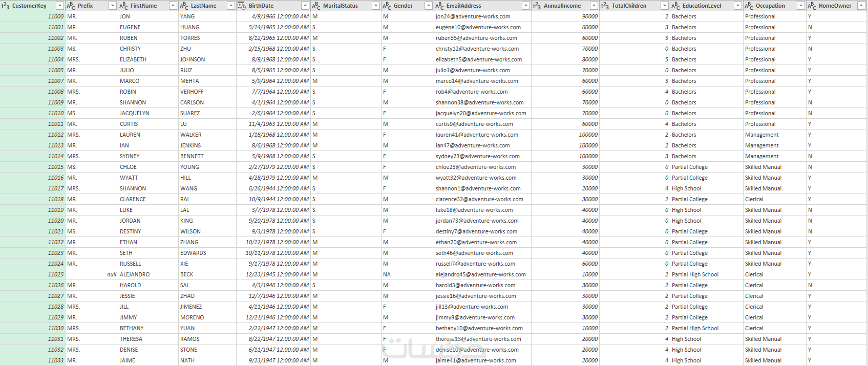Click the TotalChildren number type icon
The image size is (868, 366).
pyautogui.click(x=605, y=6)
